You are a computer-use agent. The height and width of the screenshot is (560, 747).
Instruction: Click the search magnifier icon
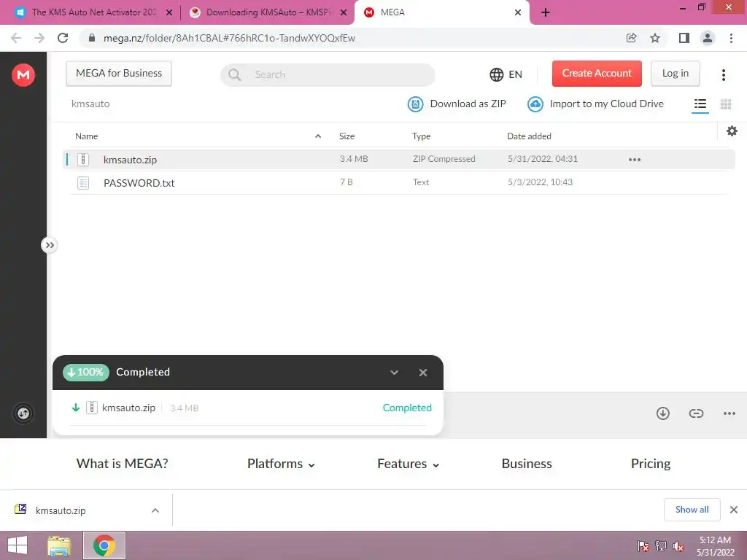(x=234, y=75)
